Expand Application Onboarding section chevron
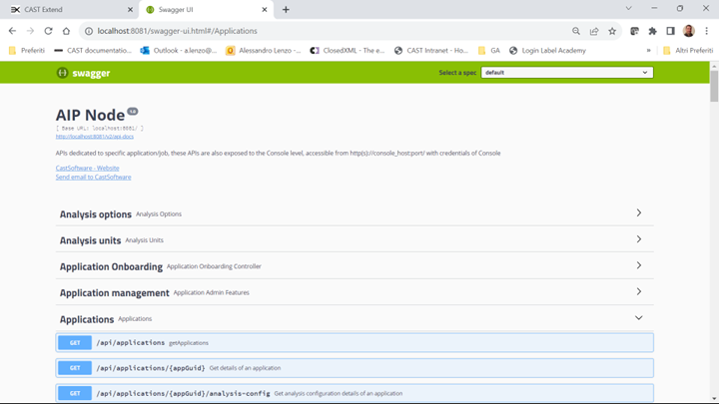The image size is (719, 404). point(639,265)
